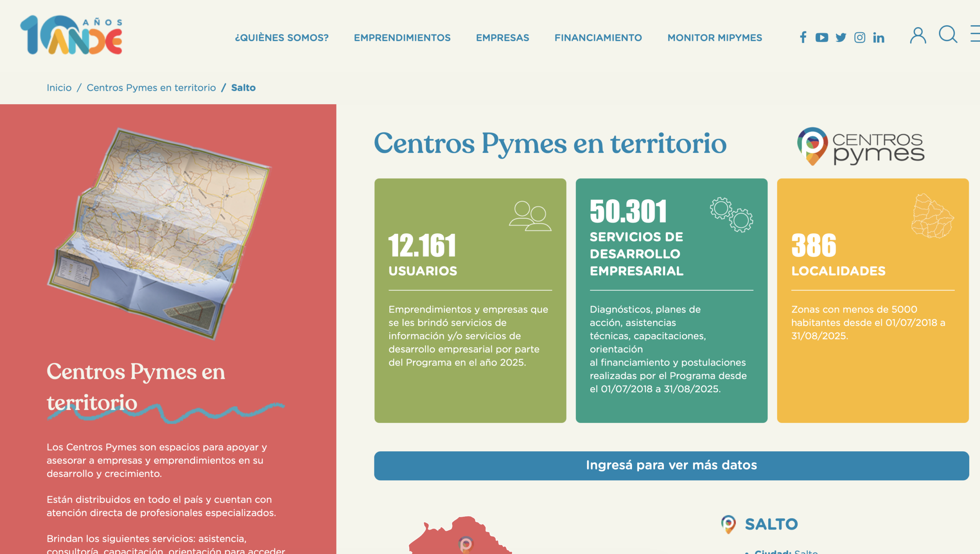Image resolution: width=980 pixels, height=554 pixels.
Task: Open the Twitter bird icon
Action: click(841, 38)
